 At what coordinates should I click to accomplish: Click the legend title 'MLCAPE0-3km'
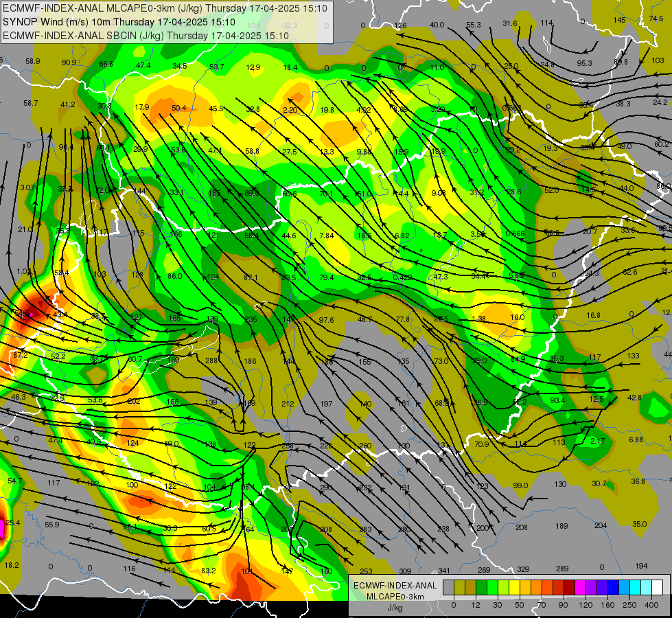point(395,597)
